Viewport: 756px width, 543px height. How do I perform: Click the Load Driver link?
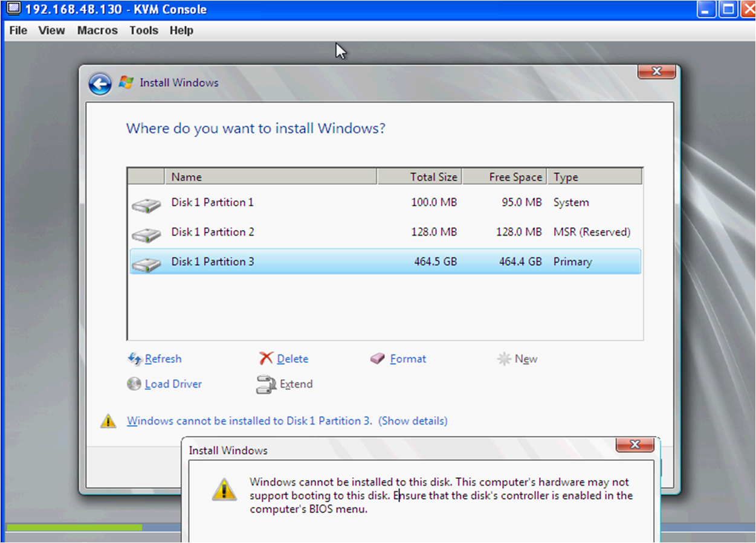(x=173, y=384)
